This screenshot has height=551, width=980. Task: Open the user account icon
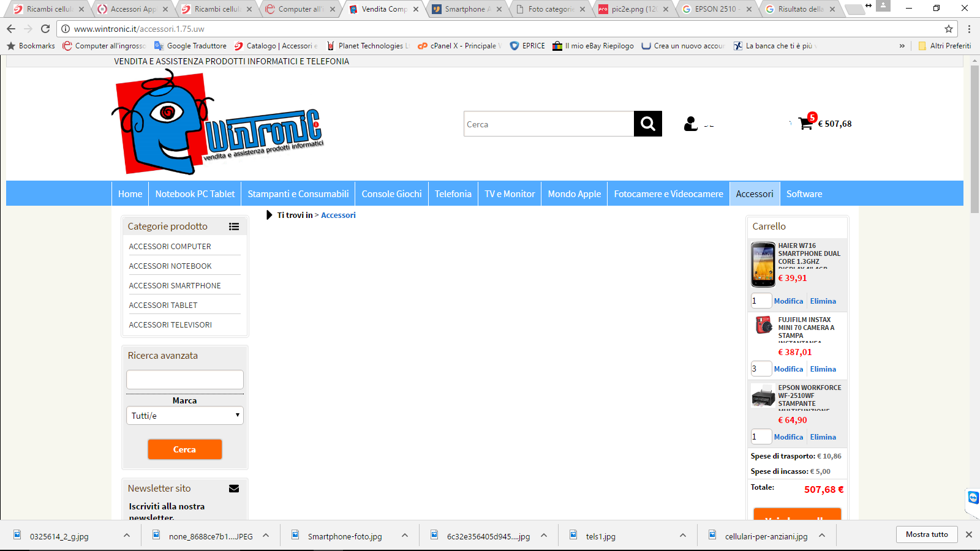[691, 124]
